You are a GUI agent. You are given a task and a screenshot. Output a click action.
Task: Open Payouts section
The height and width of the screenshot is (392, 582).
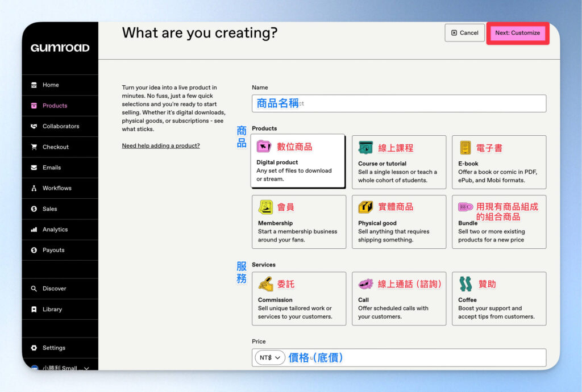click(x=60, y=250)
